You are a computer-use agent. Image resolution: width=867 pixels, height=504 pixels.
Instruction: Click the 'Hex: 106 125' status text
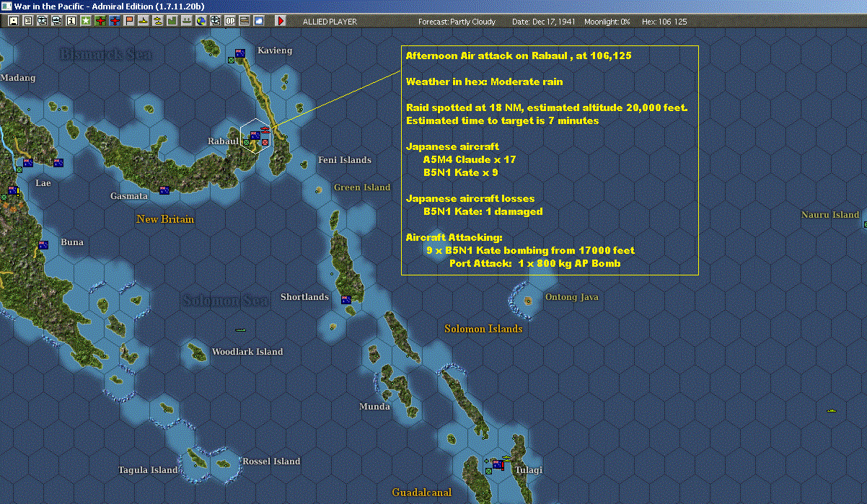(664, 22)
